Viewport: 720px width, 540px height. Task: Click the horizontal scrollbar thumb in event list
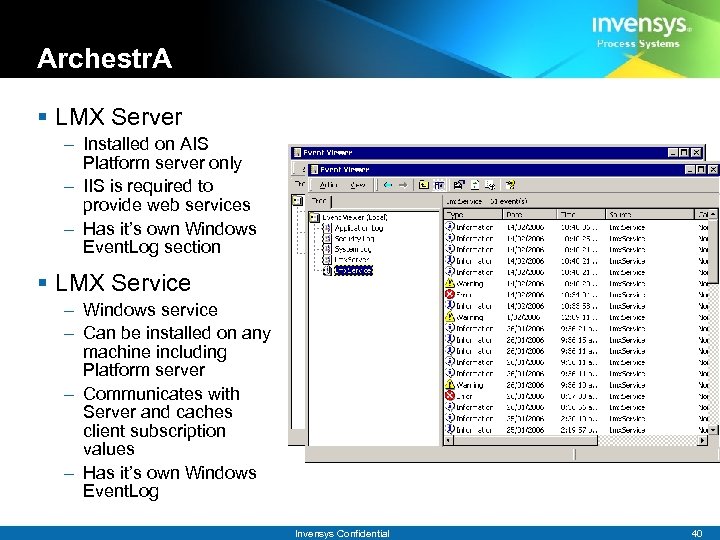[526, 440]
